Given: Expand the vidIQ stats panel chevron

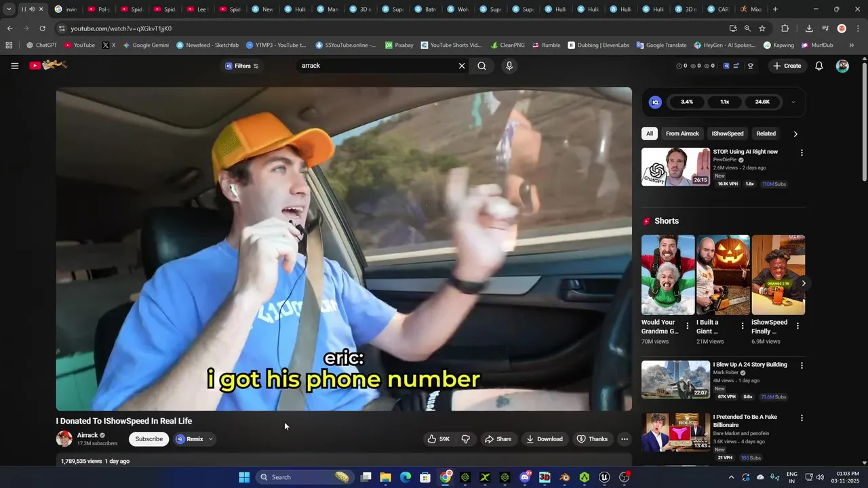Looking at the screenshot, I should (793, 102).
